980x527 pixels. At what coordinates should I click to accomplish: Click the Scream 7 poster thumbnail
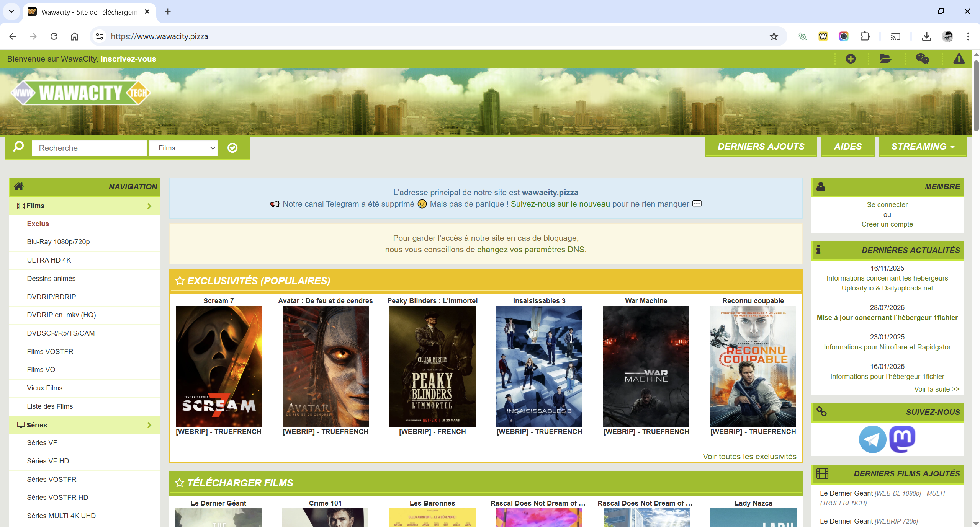click(x=219, y=366)
